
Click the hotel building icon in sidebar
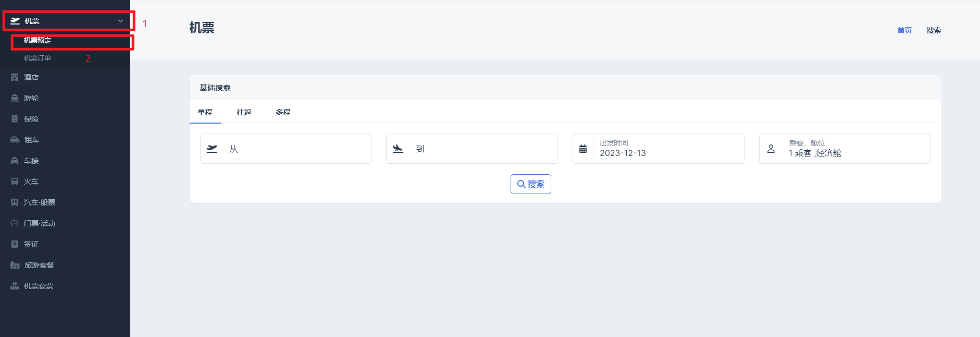15,77
